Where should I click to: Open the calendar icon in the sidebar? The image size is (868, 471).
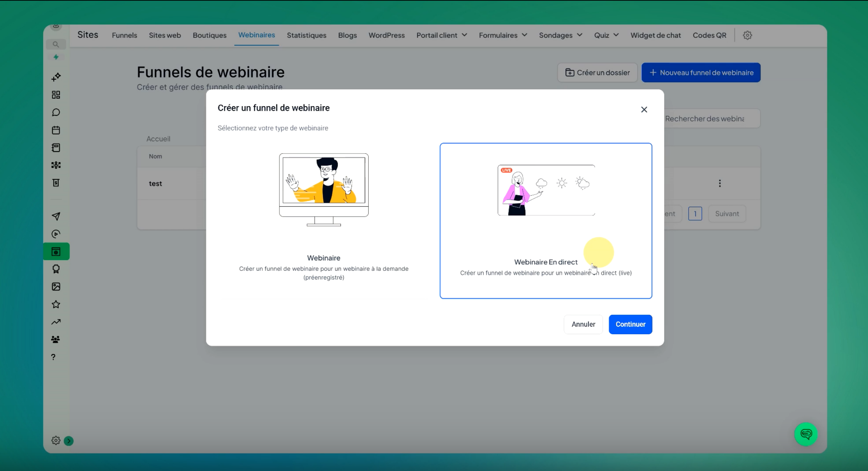coord(56,130)
